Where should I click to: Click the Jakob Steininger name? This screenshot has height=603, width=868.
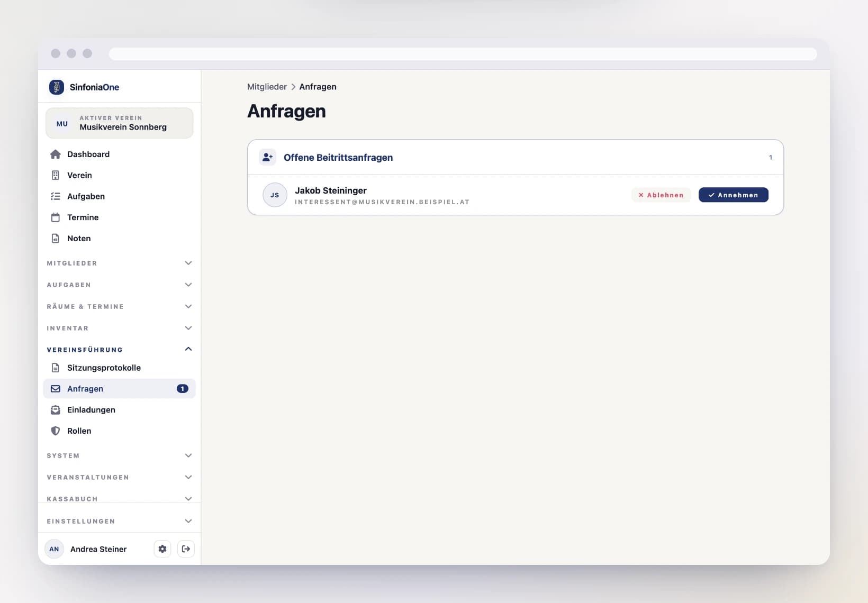pos(331,190)
